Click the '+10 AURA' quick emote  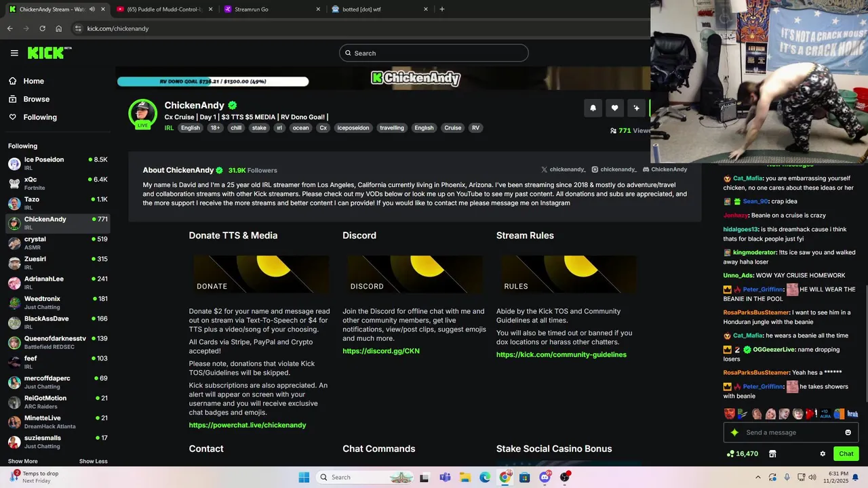(825, 413)
